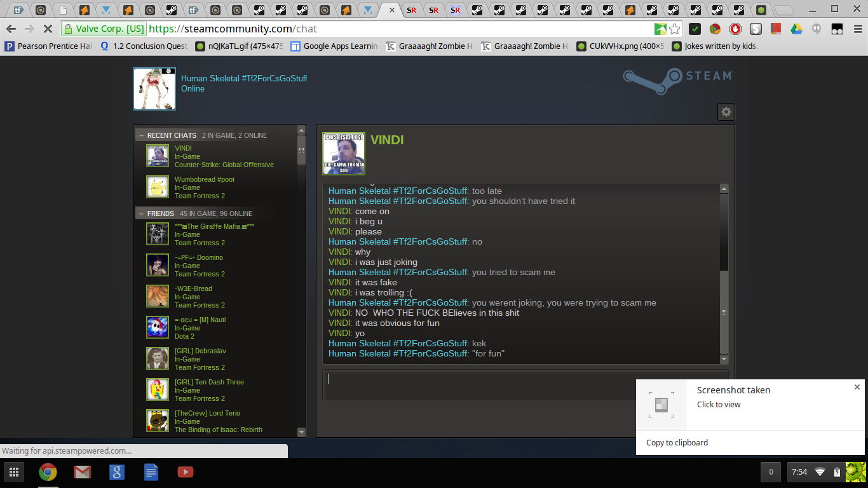Collapse the Friends list section
Image resolution: width=868 pixels, height=488 pixels.
(141, 213)
